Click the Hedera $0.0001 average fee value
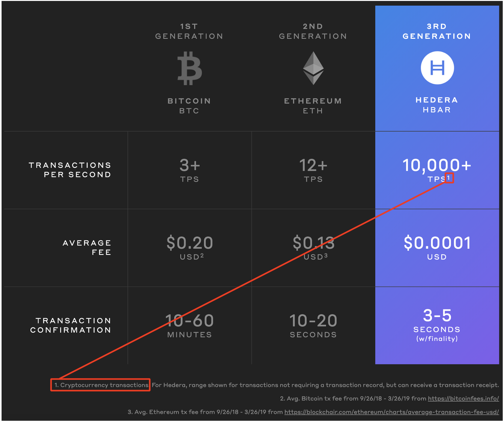Viewport: 504px width, 421px height. point(437,243)
